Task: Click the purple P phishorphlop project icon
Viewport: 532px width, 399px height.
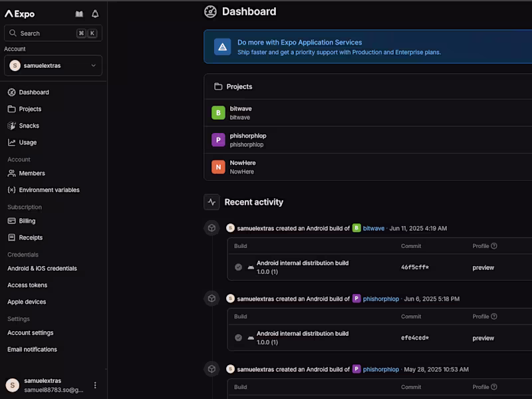Action: [218, 140]
